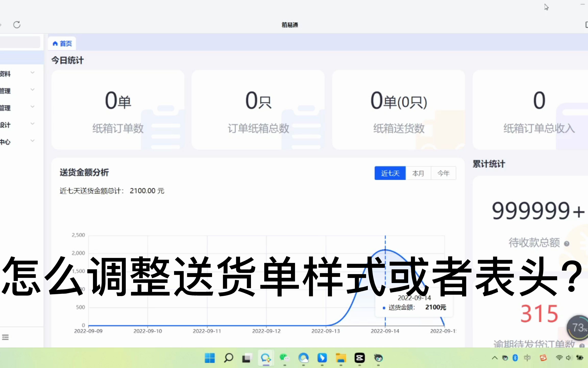Click the sidebar search input field

coord(20,42)
